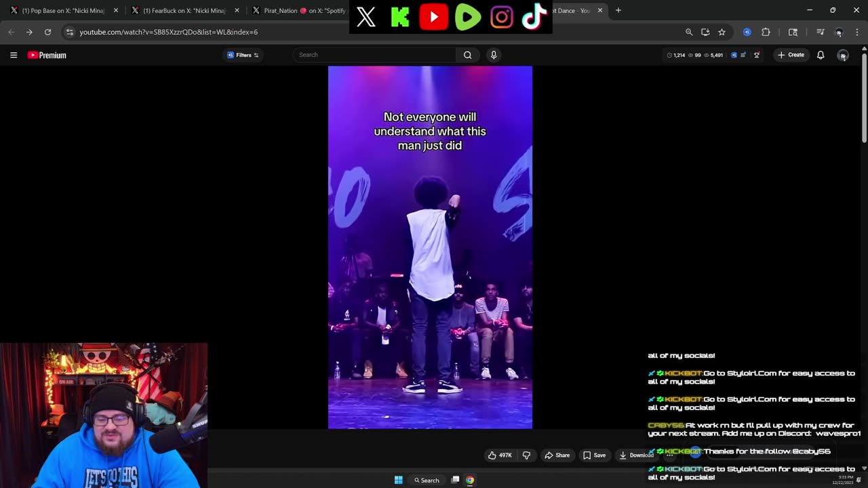Click the dance video player

pyautogui.click(x=430, y=247)
